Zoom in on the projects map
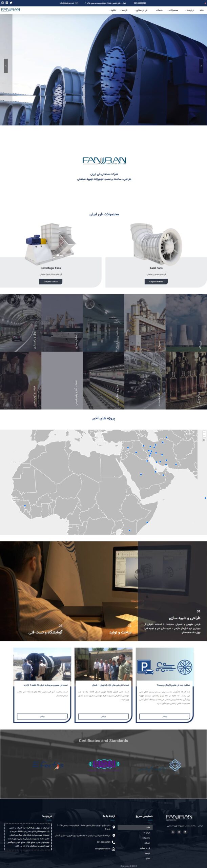The width and height of the screenshot is (207, 868). click(204, 432)
